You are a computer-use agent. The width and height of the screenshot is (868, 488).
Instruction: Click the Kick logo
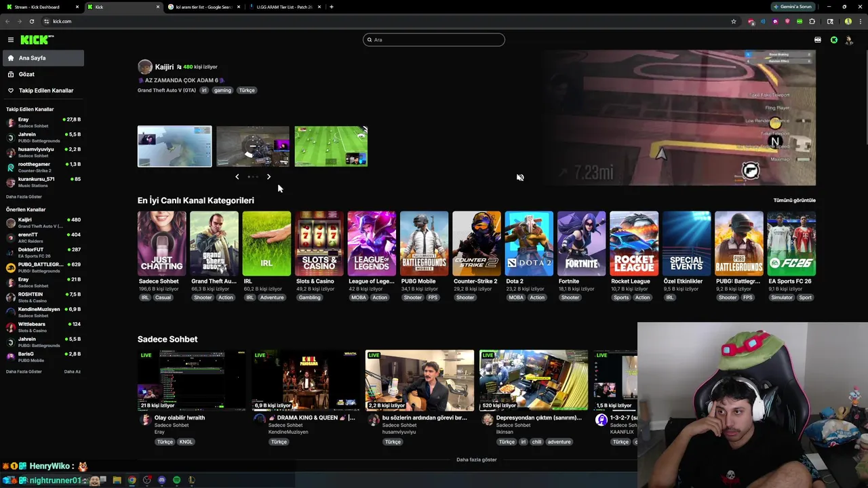point(37,40)
